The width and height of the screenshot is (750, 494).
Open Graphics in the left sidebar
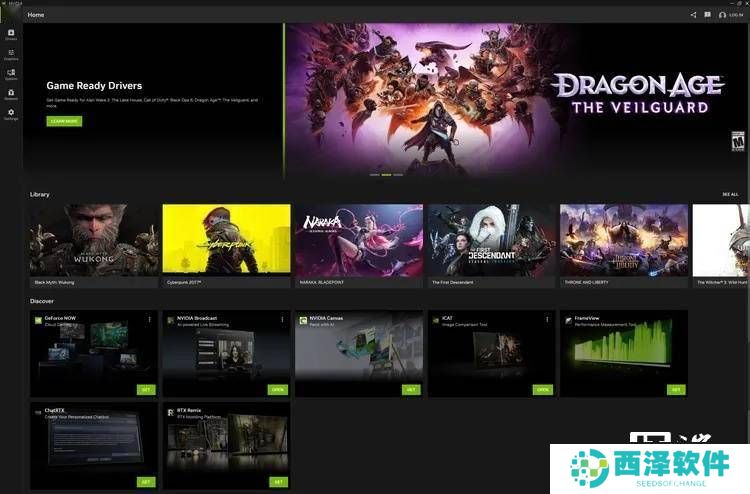(11, 54)
